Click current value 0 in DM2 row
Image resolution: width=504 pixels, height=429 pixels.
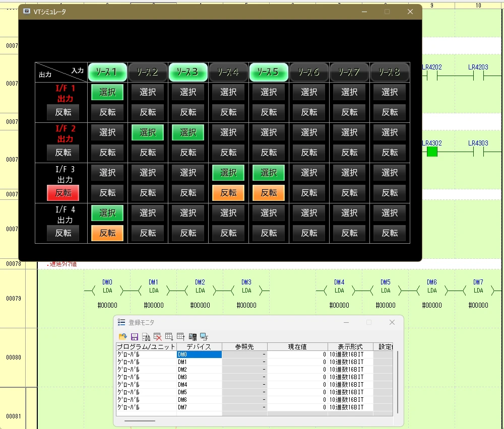point(297,369)
